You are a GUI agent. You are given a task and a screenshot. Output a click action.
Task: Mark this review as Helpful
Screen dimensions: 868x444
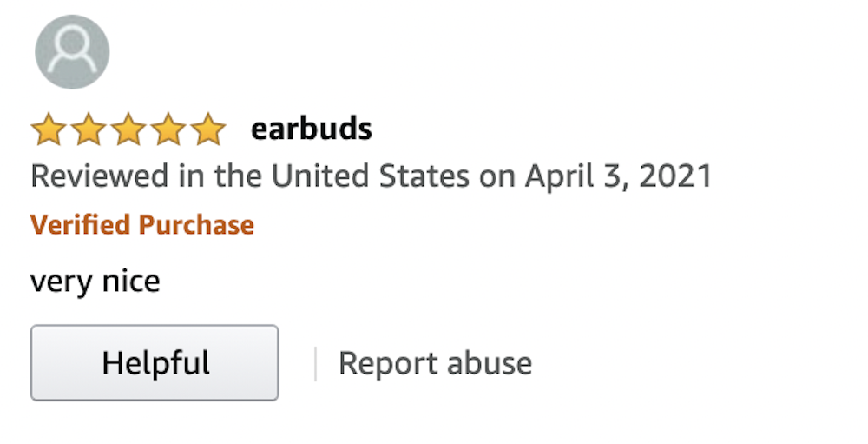(155, 363)
